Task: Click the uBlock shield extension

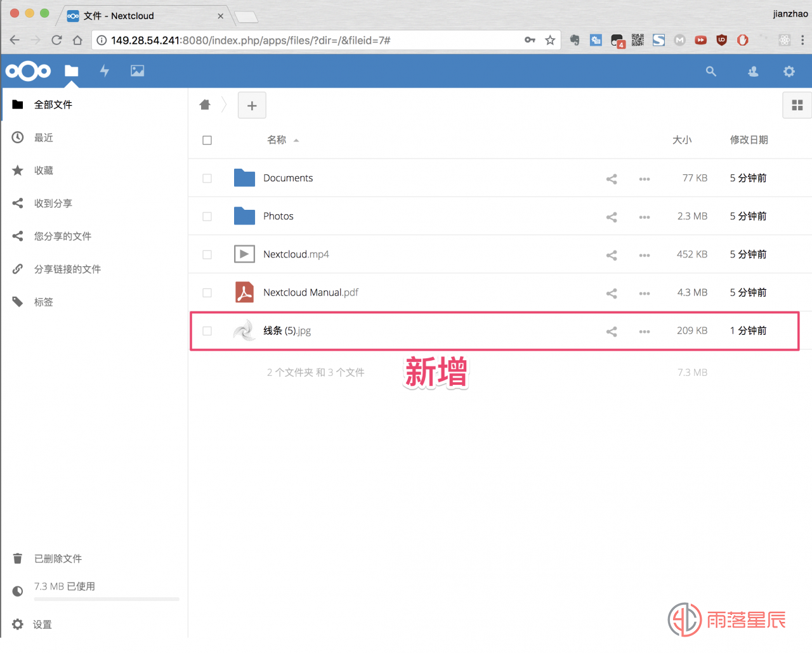Action: tap(721, 40)
